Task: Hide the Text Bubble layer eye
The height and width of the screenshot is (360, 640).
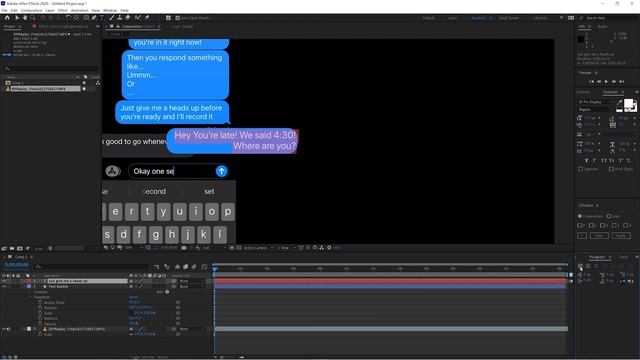Action: point(4,287)
